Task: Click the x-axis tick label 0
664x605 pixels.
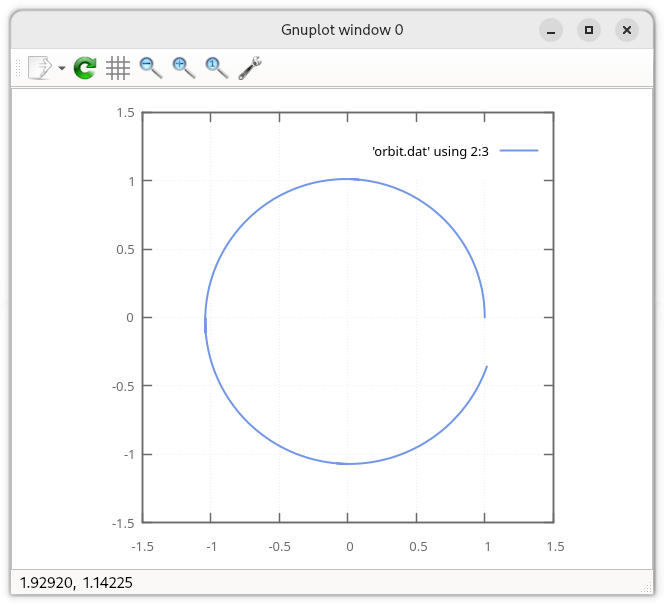Action: click(x=349, y=547)
